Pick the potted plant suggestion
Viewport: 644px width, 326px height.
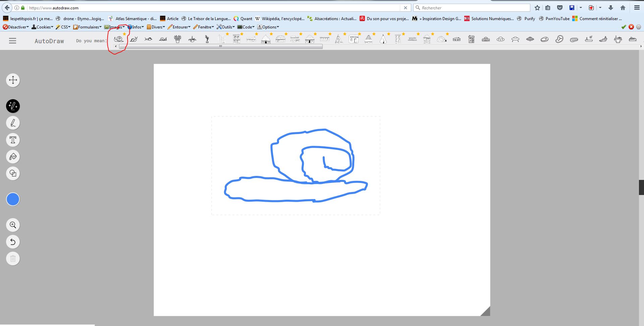[178, 39]
